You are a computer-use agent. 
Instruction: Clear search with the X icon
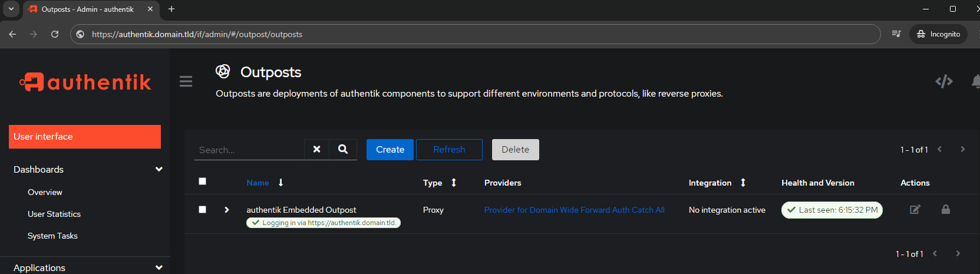(316, 150)
